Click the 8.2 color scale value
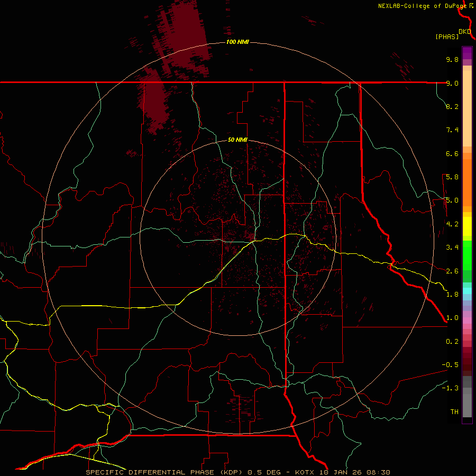Viewport: 476px width, 476px height. pos(452,106)
